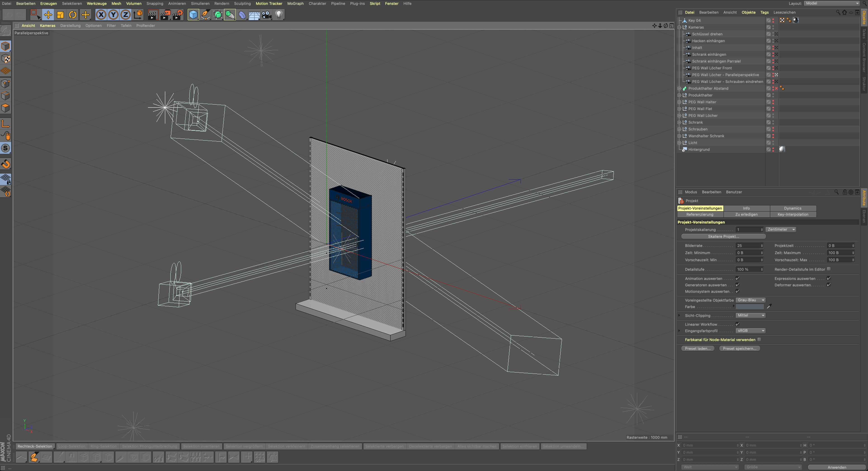Screen dimensions: 868x471
Task: Expand the Schrank object in tree
Action: coord(679,122)
